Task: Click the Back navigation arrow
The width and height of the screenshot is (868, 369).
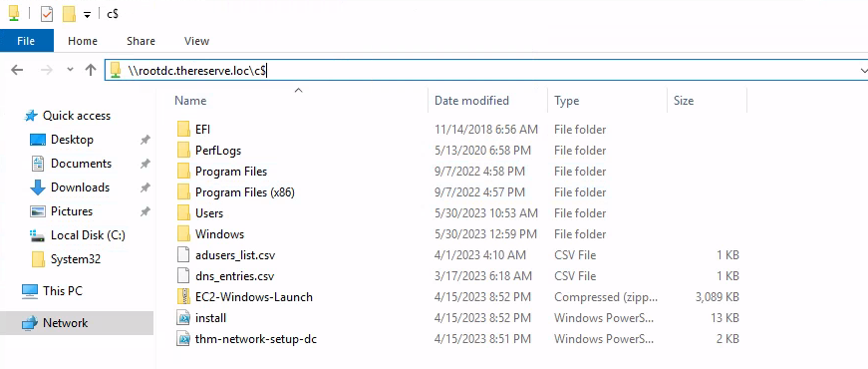Action: (x=17, y=70)
